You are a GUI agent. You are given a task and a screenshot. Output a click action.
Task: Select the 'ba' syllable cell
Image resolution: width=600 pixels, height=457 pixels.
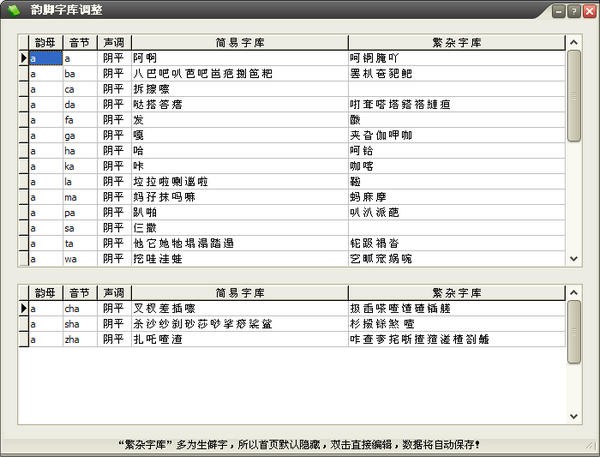click(x=80, y=73)
